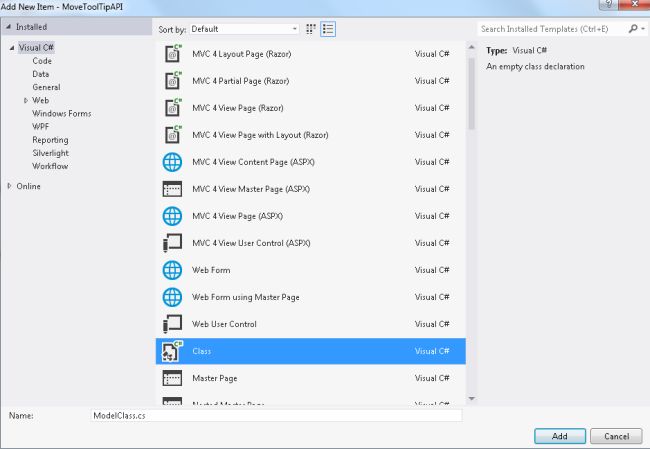The height and width of the screenshot is (449, 650).
Task: Click the Web User Control icon
Action: pos(172,324)
